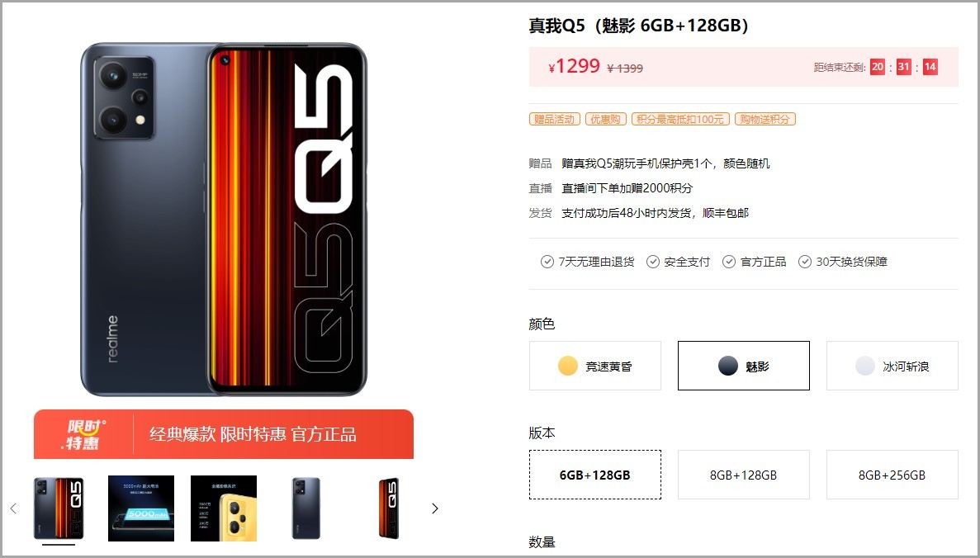Click the yellow 竞速黄昏 color swatch circle
The height and width of the screenshot is (558, 980).
point(567,366)
